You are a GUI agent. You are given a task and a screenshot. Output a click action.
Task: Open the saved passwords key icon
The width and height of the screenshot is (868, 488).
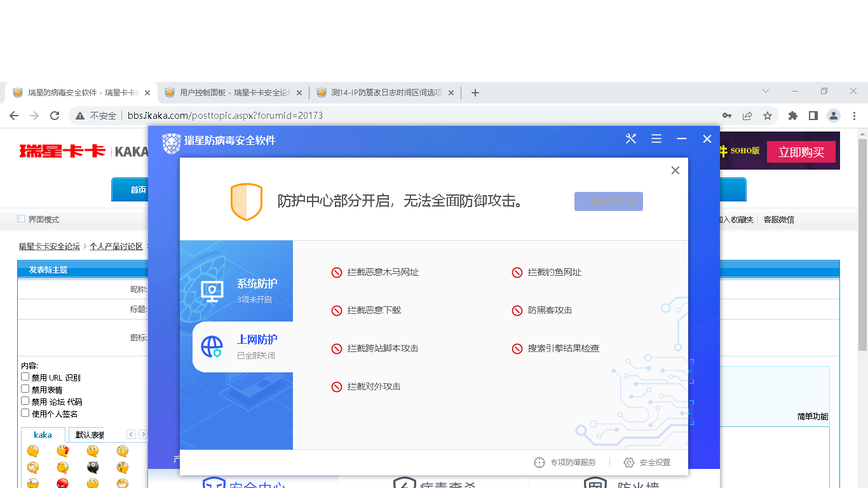[x=727, y=116]
